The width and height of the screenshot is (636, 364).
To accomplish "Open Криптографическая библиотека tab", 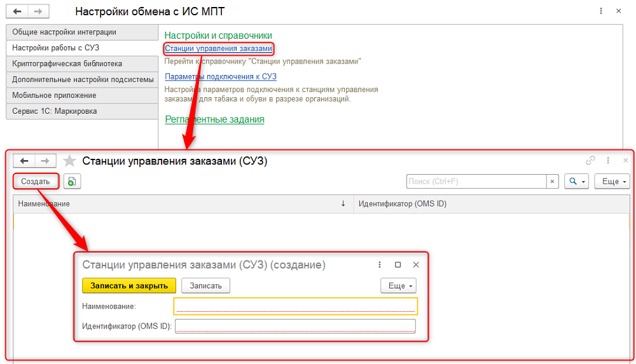I will click(82, 64).
